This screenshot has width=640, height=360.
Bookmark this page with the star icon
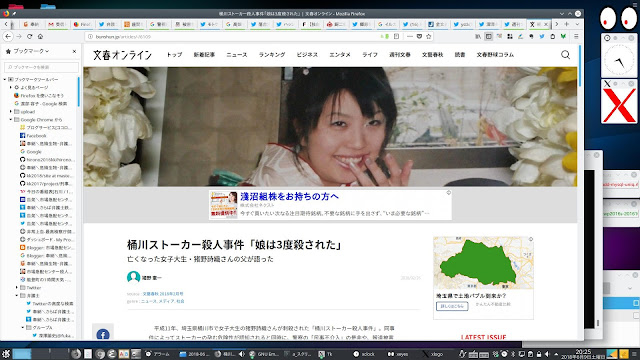tap(429, 36)
